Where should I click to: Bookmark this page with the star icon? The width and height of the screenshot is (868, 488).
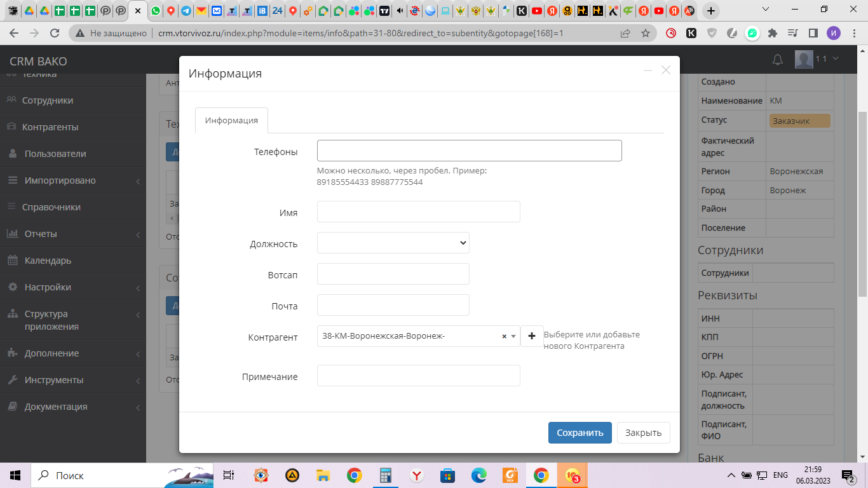[646, 33]
